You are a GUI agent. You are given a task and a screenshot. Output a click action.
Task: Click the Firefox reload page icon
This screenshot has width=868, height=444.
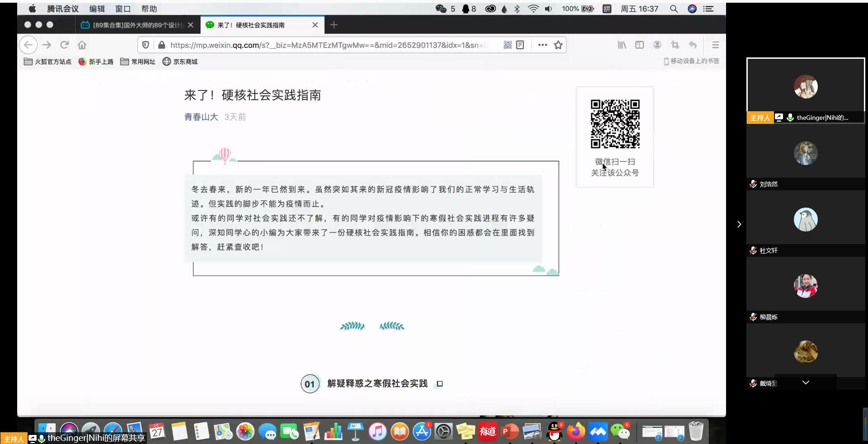tap(65, 45)
